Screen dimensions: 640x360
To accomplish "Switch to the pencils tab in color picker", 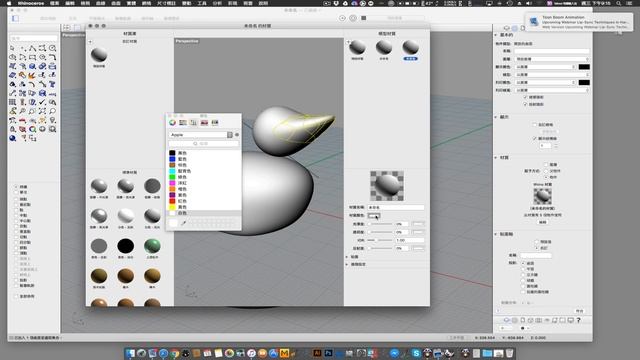I will (x=215, y=122).
